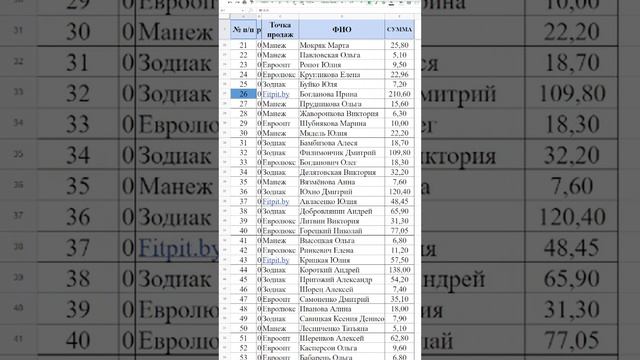Select name cell 'Мокрик Марта'
The image size is (640, 360).
tap(342, 45)
